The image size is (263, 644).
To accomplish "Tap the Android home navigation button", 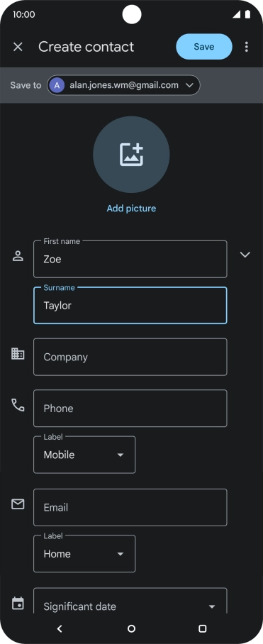I will (131, 628).
